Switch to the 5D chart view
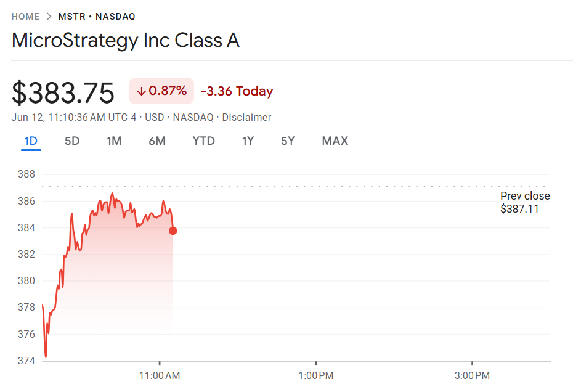 point(72,141)
